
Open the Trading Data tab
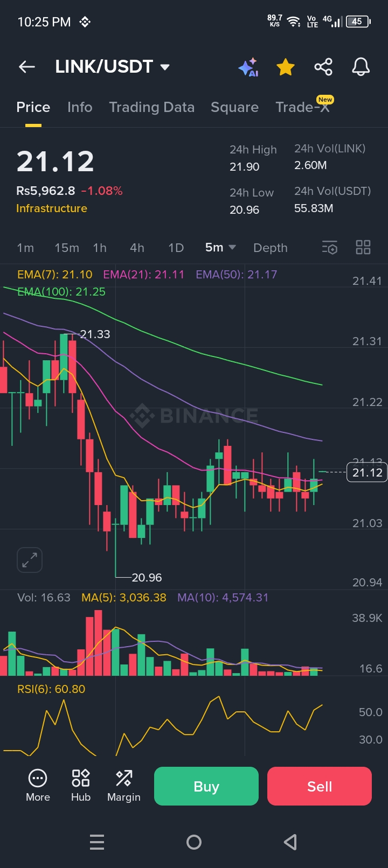point(152,107)
